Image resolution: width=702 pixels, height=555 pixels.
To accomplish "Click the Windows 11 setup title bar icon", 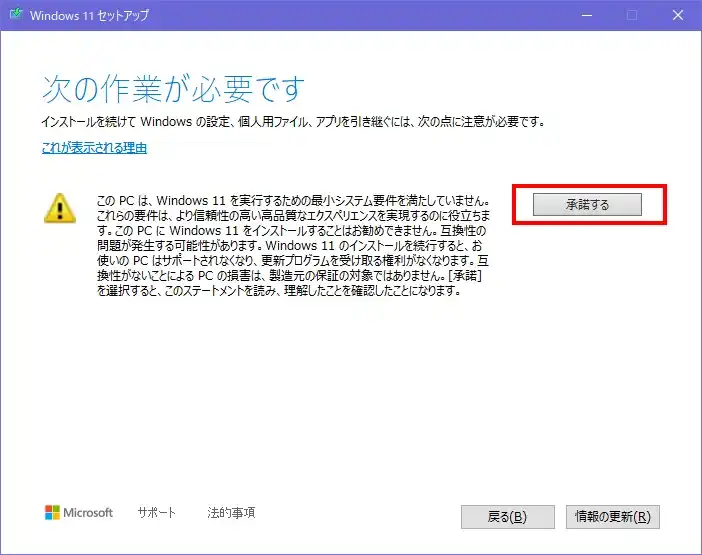I will [15, 15].
